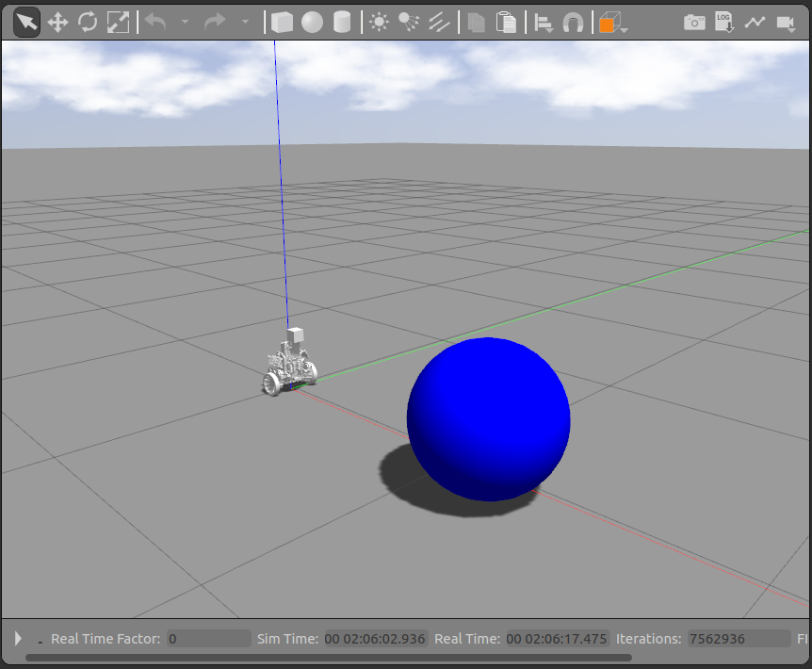Insert a sphere shape
The width and height of the screenshot is (812, 669).
pos(312,23)
